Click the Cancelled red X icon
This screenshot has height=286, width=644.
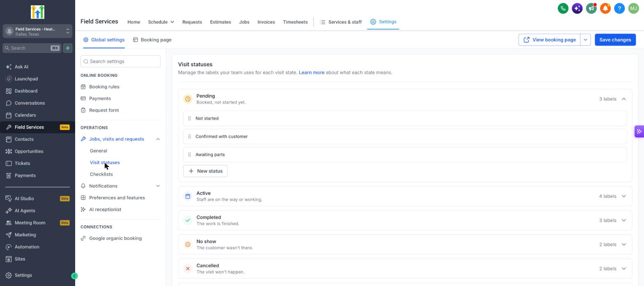[188, 269]
